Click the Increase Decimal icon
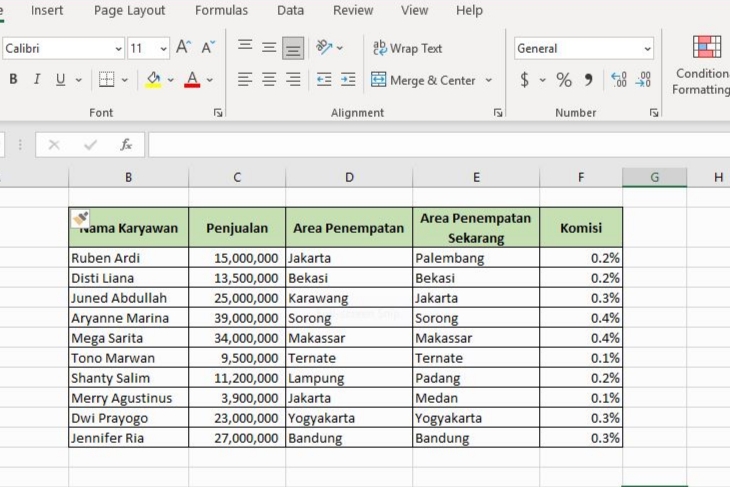 coord(619,80)
